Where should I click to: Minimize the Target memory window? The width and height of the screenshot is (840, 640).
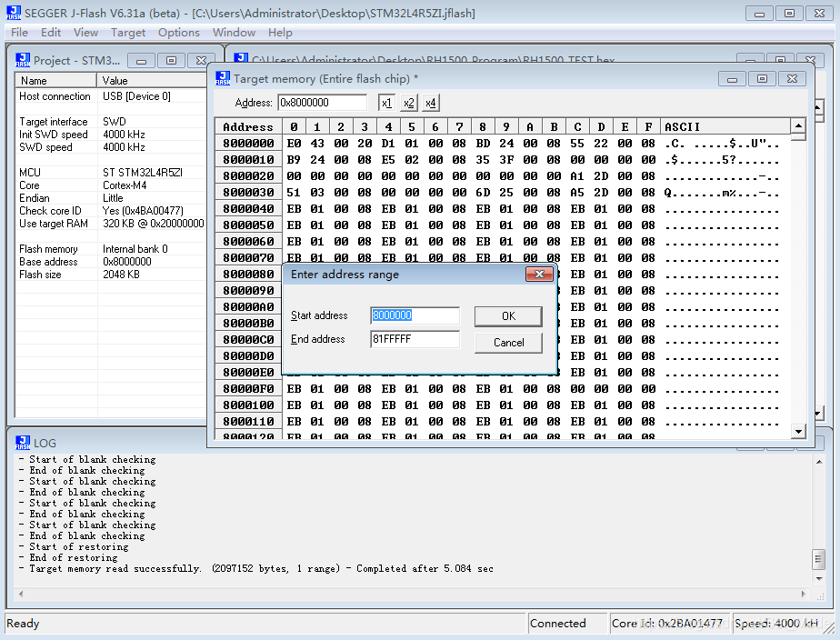(732, 79)
